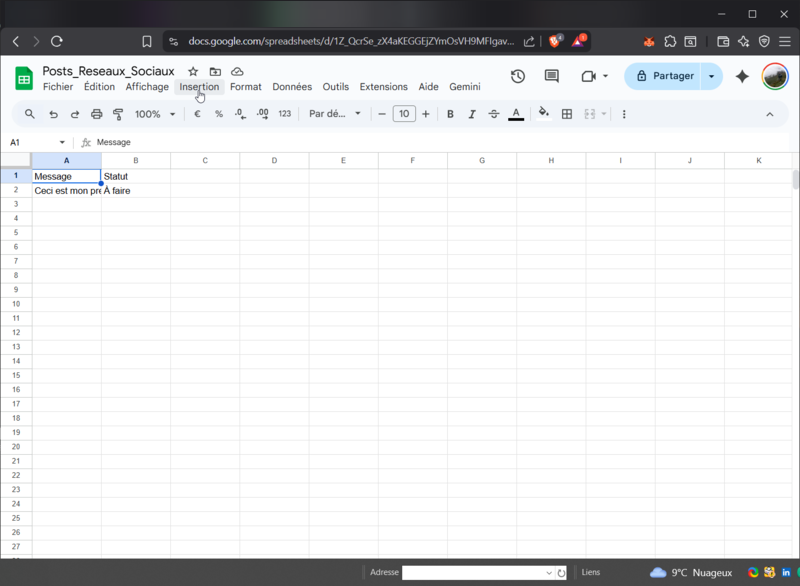Image resolution: width=800 pixels, height=586 pixels.
Task: Select the Paint format tool
Action: (x=118, y=114)
